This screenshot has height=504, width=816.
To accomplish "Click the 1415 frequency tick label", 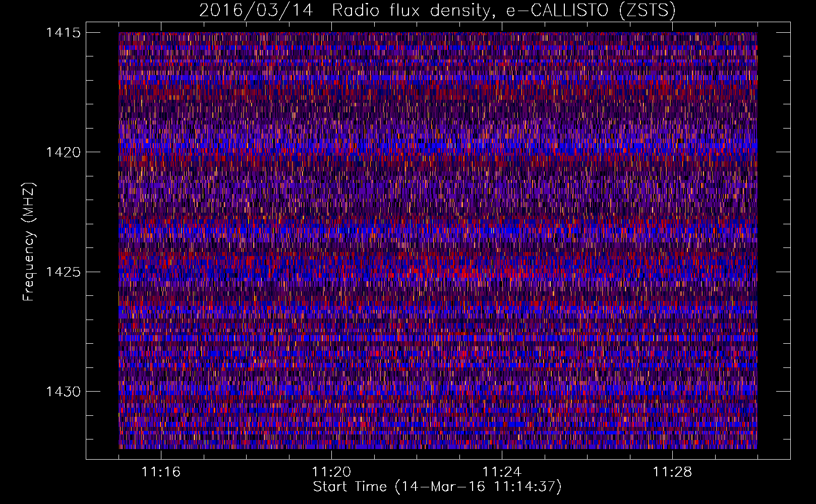I will [x=64, y=33].
